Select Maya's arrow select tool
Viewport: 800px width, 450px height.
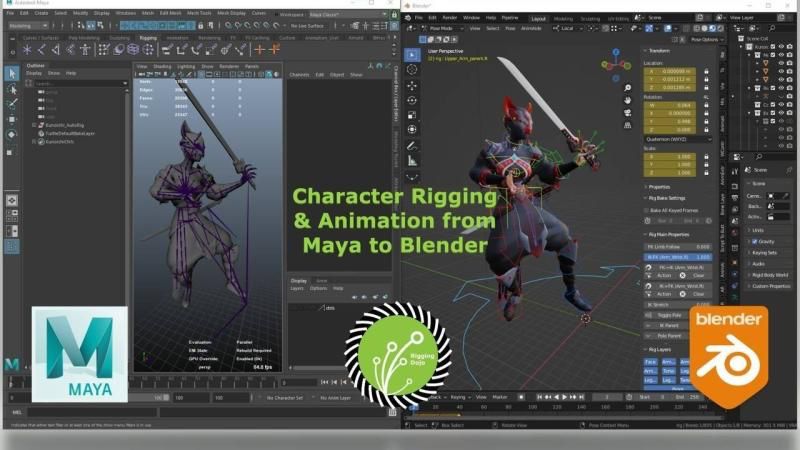pyautogui.click(x=11, y=73)
